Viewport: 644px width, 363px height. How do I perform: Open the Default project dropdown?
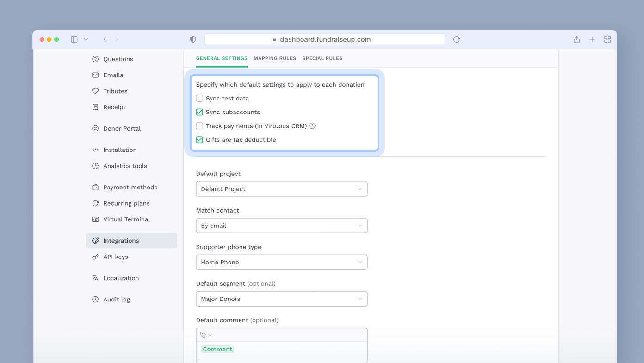281,189
